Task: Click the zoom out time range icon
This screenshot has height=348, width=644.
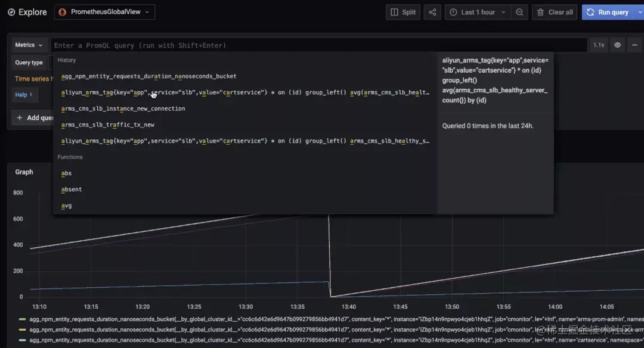Action: click(x=519, y=12)
